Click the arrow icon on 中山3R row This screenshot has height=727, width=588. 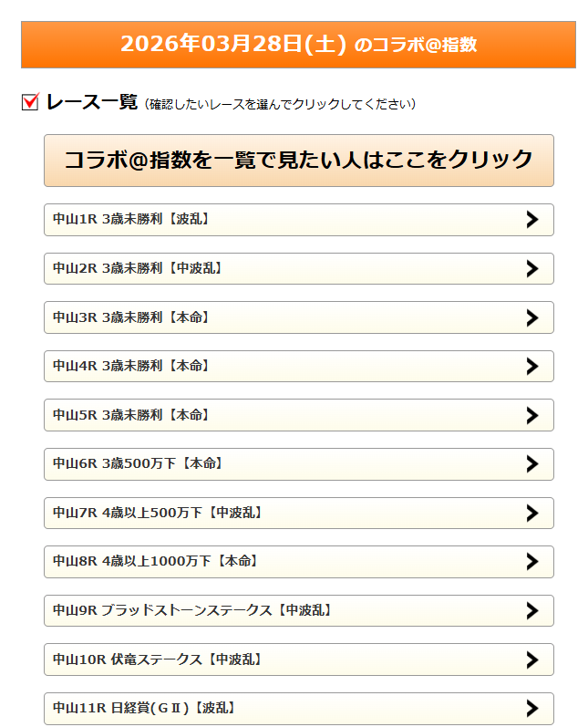[532, 317]
